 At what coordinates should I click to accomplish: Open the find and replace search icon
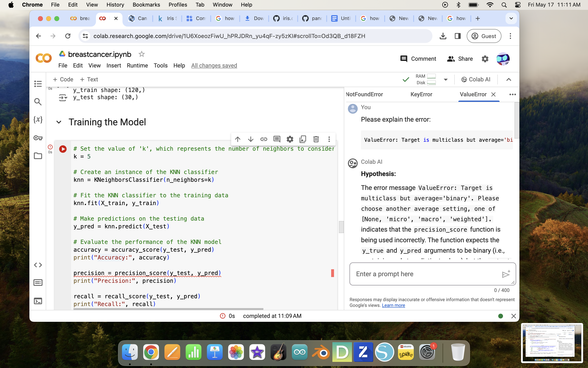[x=38, y=102]
